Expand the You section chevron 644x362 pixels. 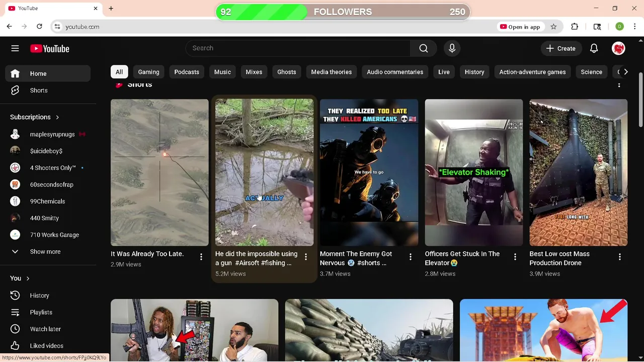click(28, 279)
